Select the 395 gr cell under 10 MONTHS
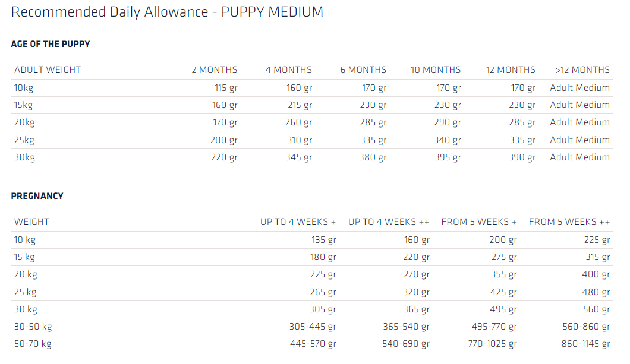The image size is (630, 364). coord(448,157)
